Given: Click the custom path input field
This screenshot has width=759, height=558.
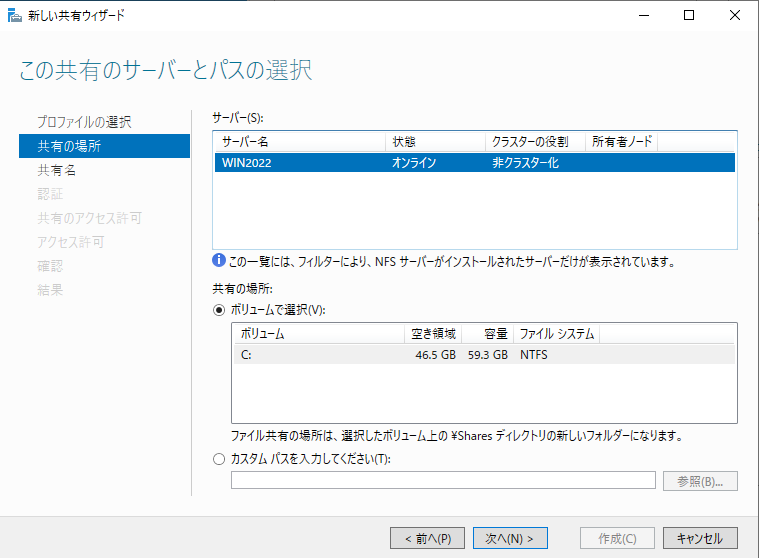Looking at the screenshot, I should point(443,481).
